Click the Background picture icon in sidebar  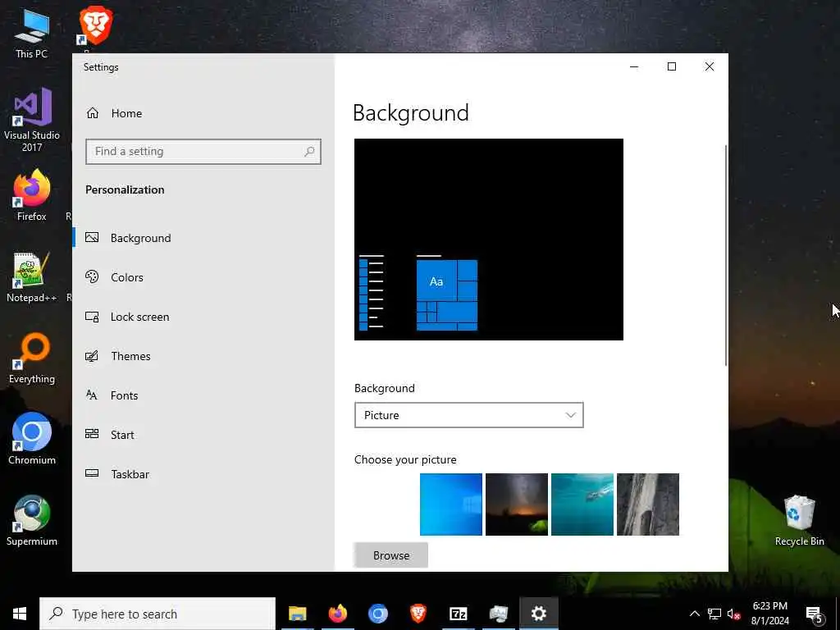[x=92, y=237]
